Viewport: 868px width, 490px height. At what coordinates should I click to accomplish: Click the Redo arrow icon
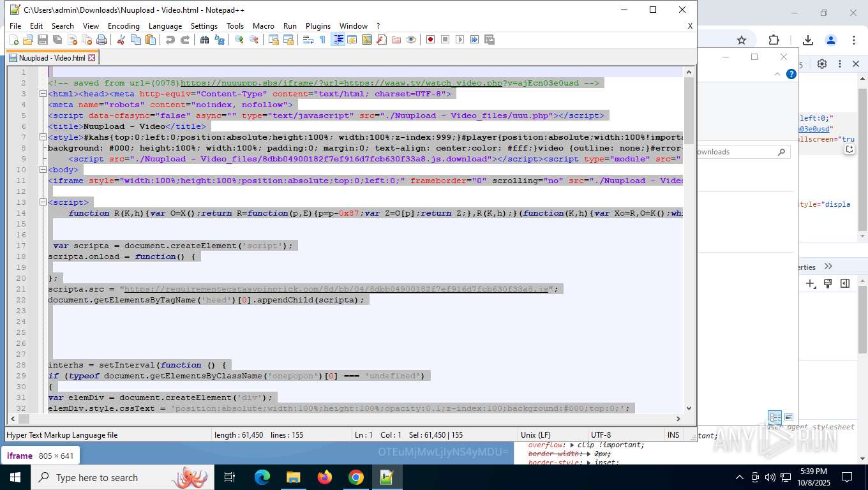tap(184, 40)
